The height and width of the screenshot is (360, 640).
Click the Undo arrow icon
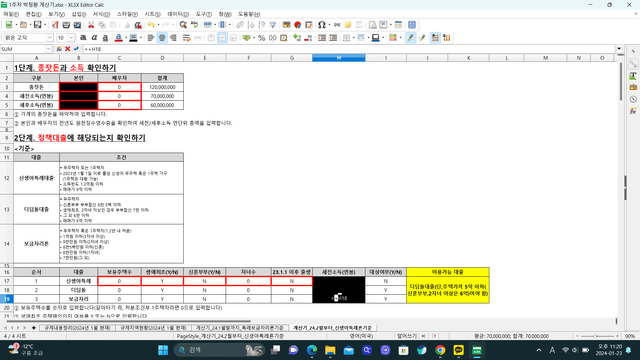coord(151,25)
